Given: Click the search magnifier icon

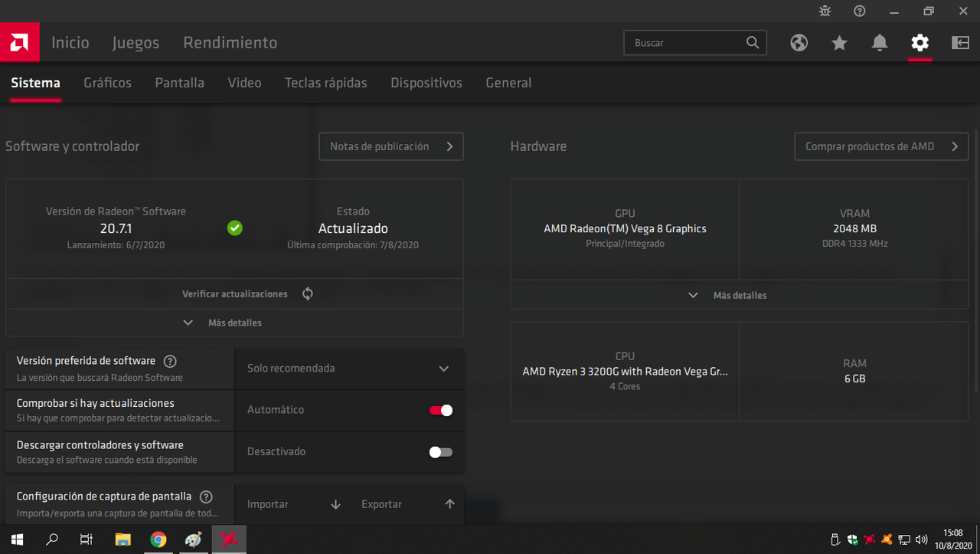Looking at the screenshot, I should coord(753,43).
